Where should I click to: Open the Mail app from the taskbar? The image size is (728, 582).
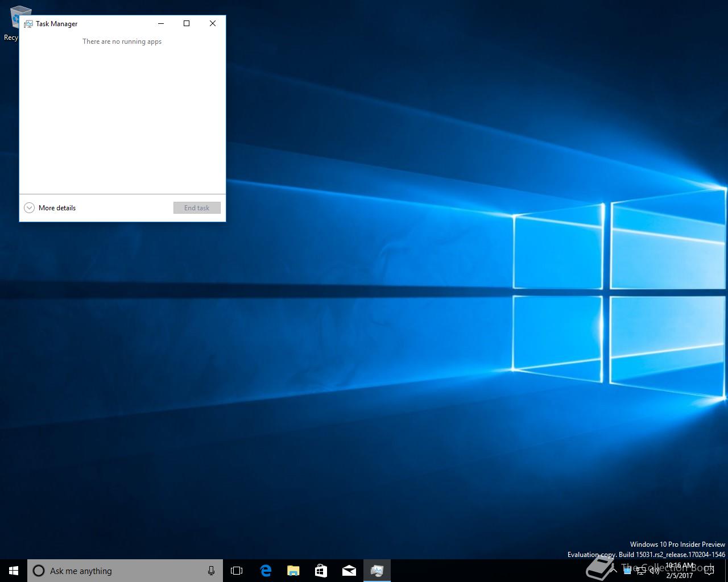coord(349,571)
